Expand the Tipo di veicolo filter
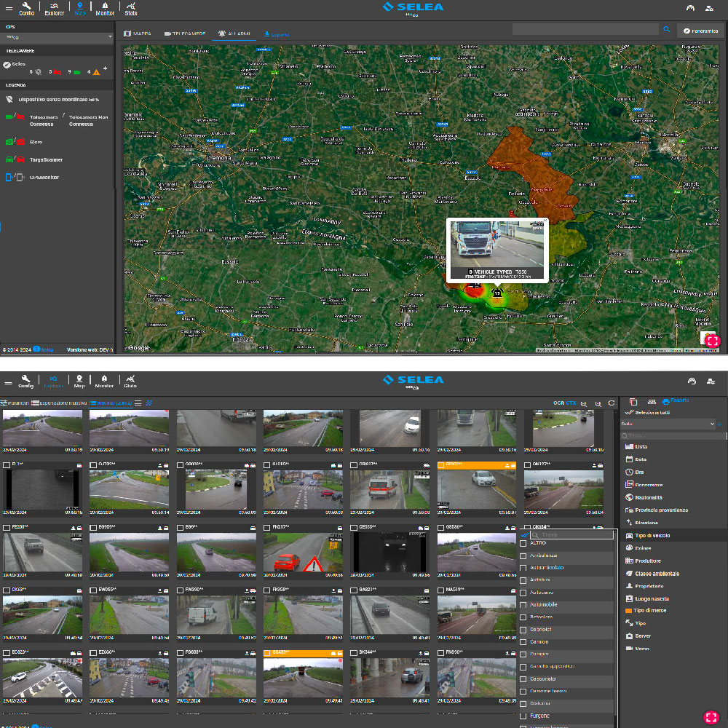The image size is (728, 728). pyautogui.click(x=652, y=536)
